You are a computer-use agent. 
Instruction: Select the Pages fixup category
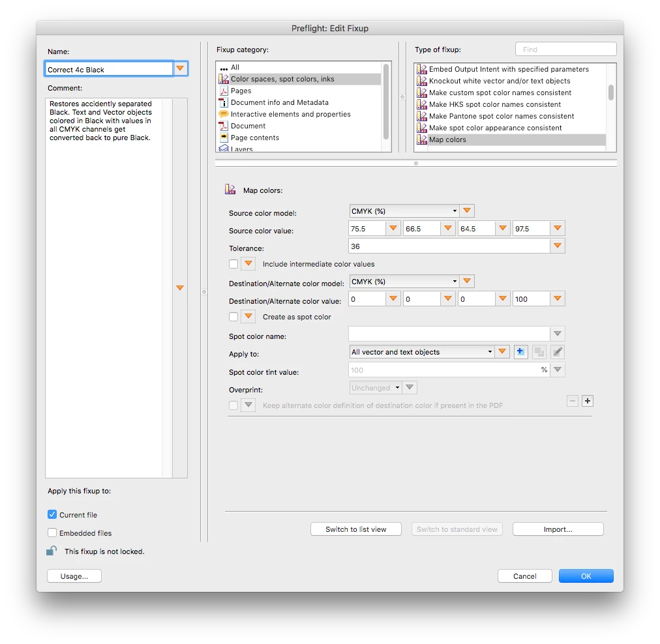(x=299, y=91)
